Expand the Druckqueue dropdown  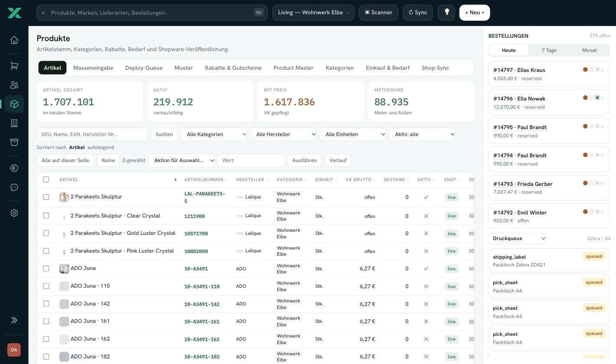518,238
